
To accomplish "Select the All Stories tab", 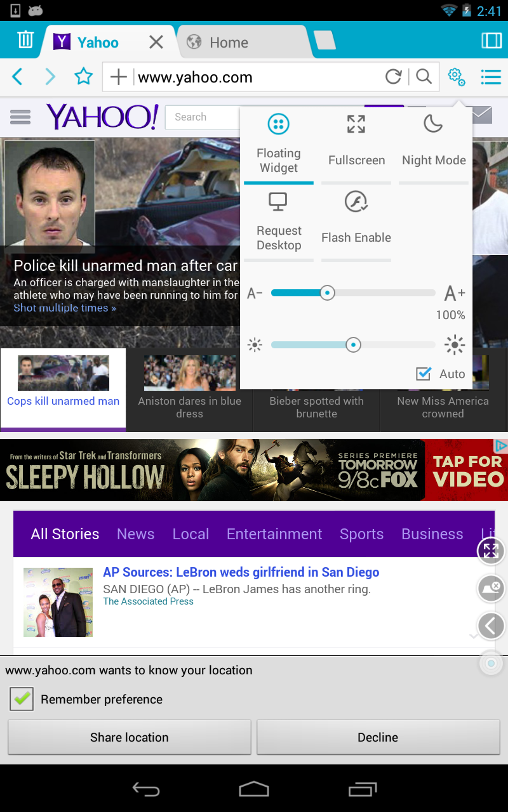I will [65, 534].
